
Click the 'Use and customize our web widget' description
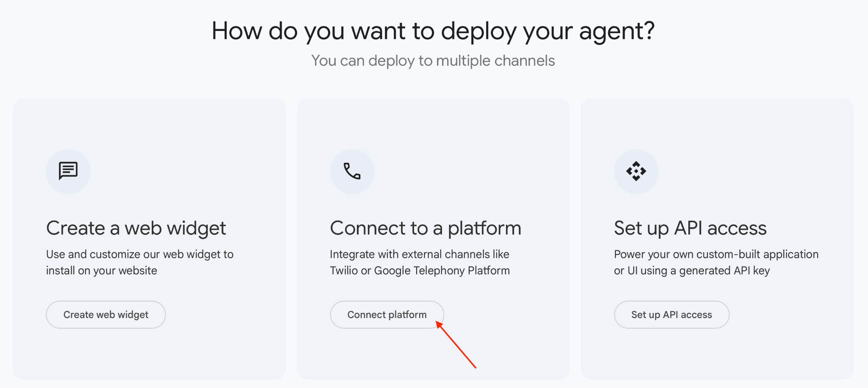coord(140,262)
